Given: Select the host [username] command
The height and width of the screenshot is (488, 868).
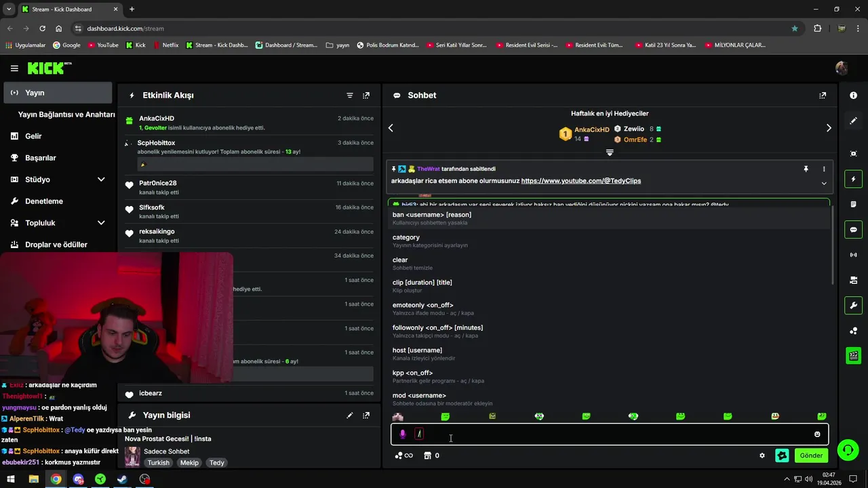Looking at the screenshot, I should (x=609, y=354).
